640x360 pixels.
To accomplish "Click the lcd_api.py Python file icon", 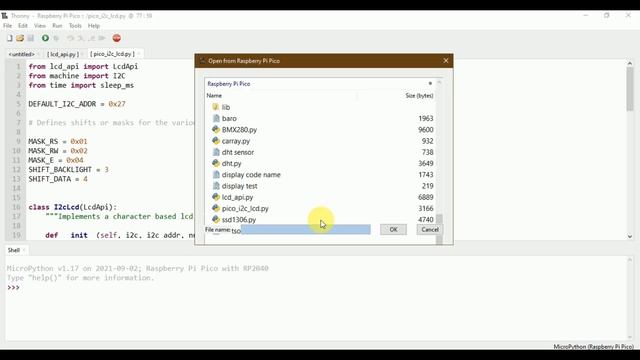I will [x=216, y=197].
